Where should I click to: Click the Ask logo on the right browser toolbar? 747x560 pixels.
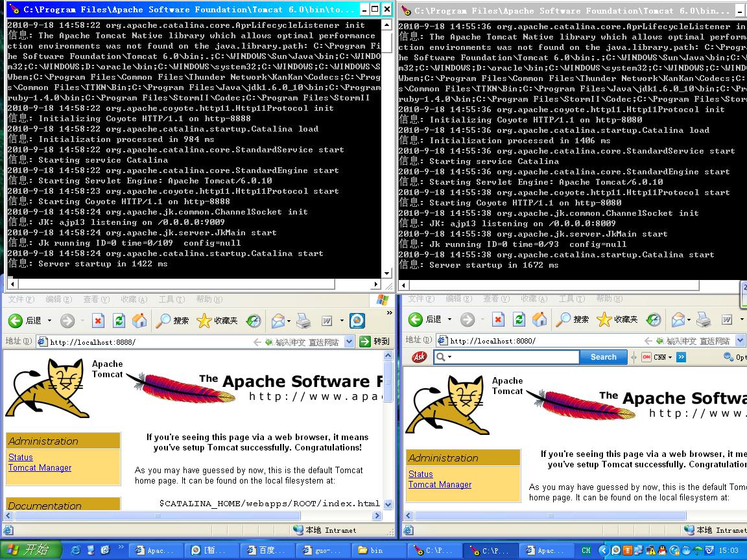point(420,357)
